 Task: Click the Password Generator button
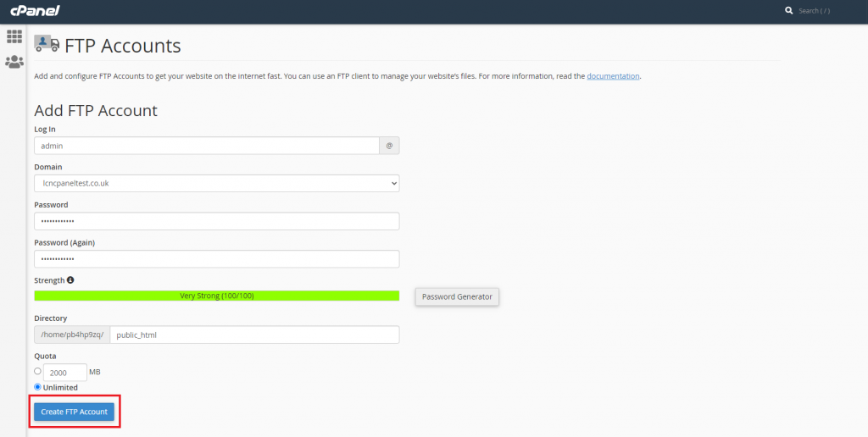[x=457, y=296]
